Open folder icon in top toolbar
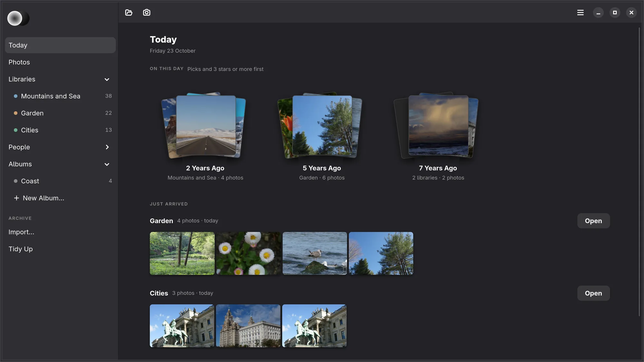The width and height of the screenshot is (644, 362). pyautogui.click(x=129, y=13)
